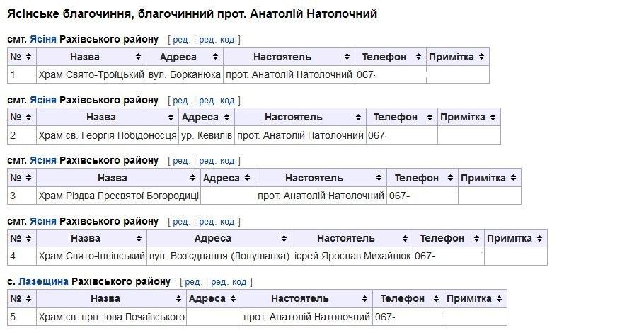This screenshot has width=644, height=333.
Task: Select the Храм Свято-Троїцький table cell
Action: click(91, 75)
